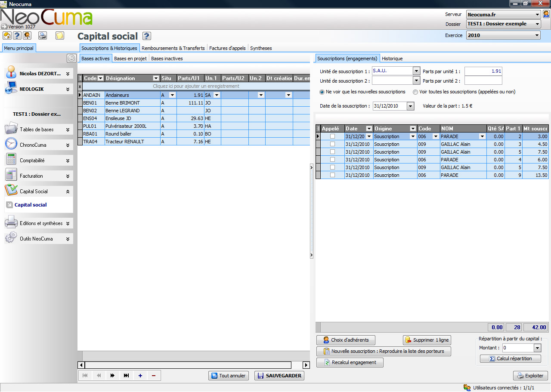
Task: Check Appelé box for GAILLAC Alain 4.50 row
Action: click(332, 144)
